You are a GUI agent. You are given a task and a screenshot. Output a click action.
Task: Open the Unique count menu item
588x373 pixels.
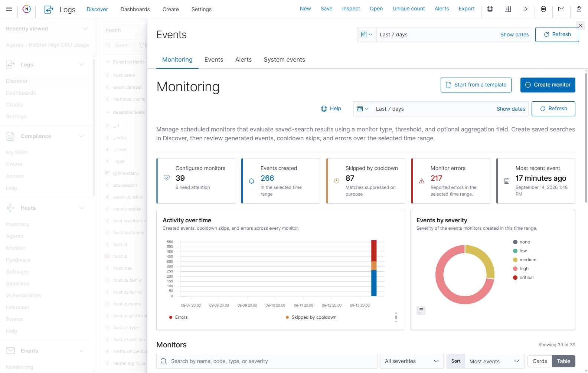409,9
